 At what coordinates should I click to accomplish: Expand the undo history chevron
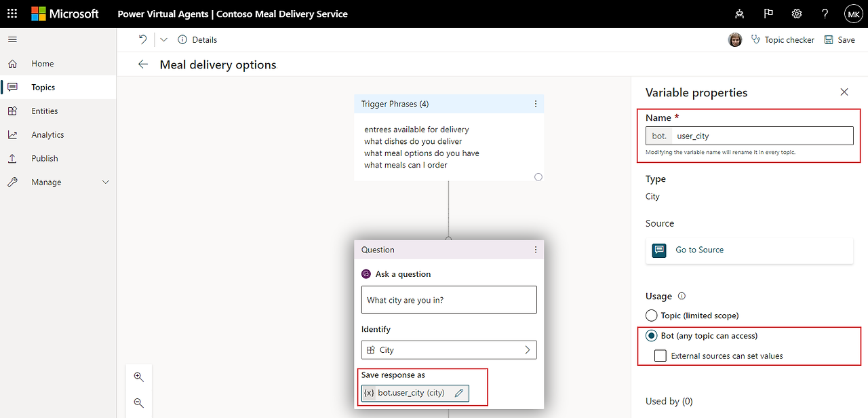[x=163, y=39]
